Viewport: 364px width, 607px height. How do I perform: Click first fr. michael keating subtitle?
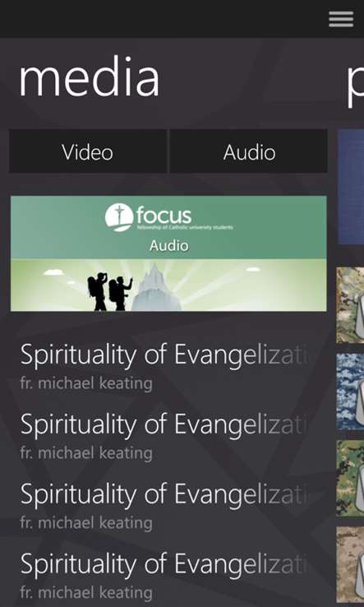click(x=86, y=383)
